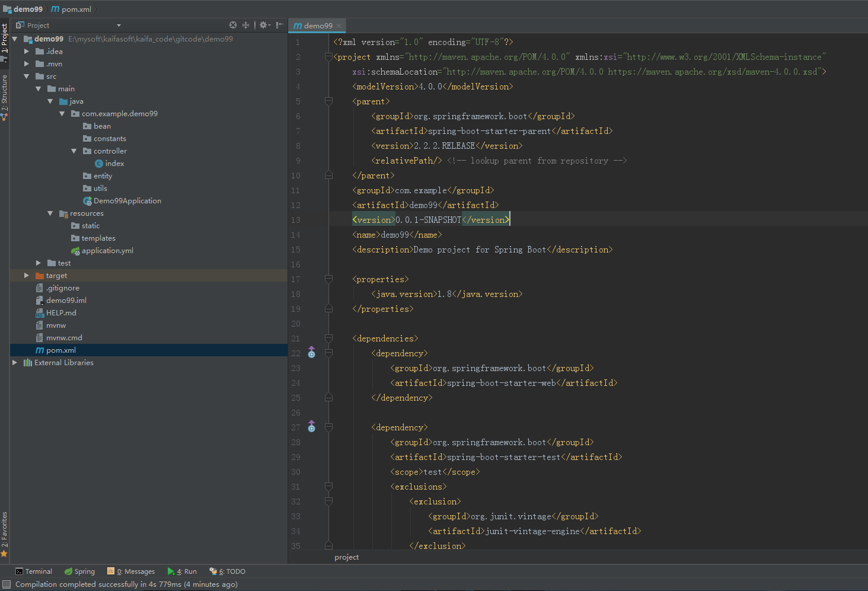
Task: Open the Terminal tool window
Action: coord(34,571)
